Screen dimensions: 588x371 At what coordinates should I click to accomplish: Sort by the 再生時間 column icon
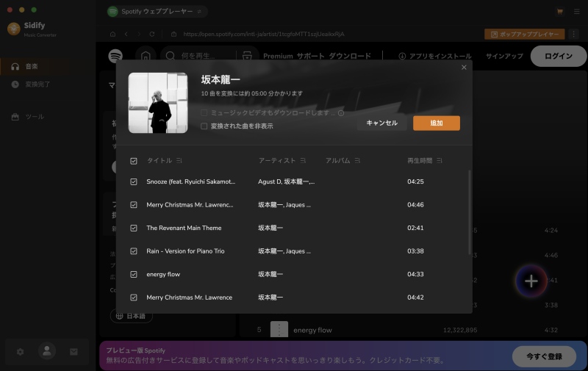(440, 160)
